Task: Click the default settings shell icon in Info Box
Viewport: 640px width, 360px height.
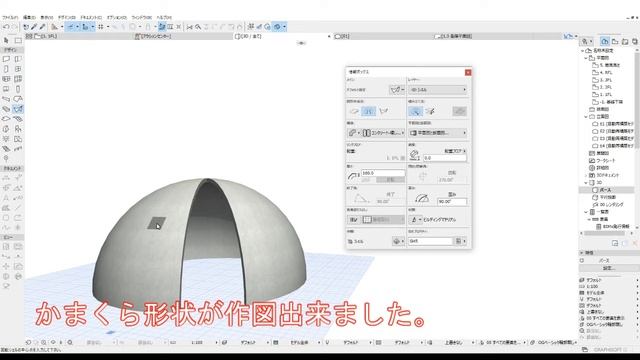Action: tap(396, 89)
